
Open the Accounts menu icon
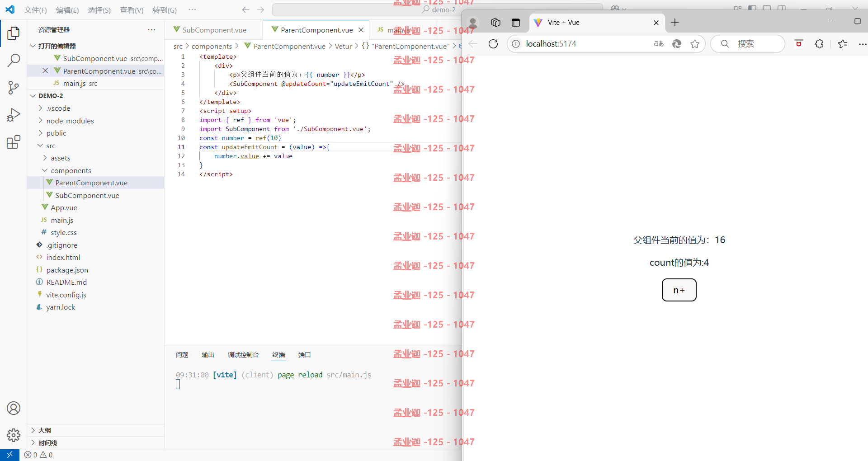(14, 408)
